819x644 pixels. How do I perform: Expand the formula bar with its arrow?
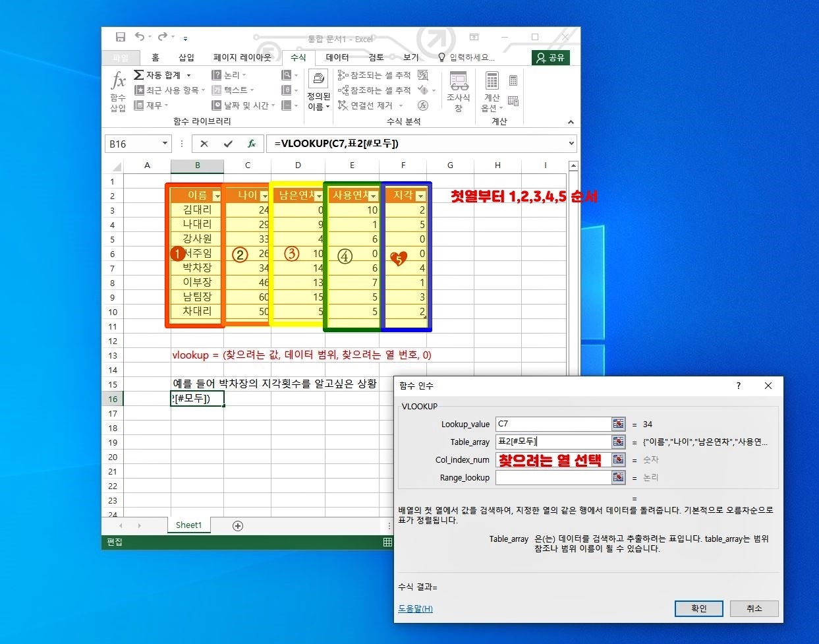coord(571,143)
